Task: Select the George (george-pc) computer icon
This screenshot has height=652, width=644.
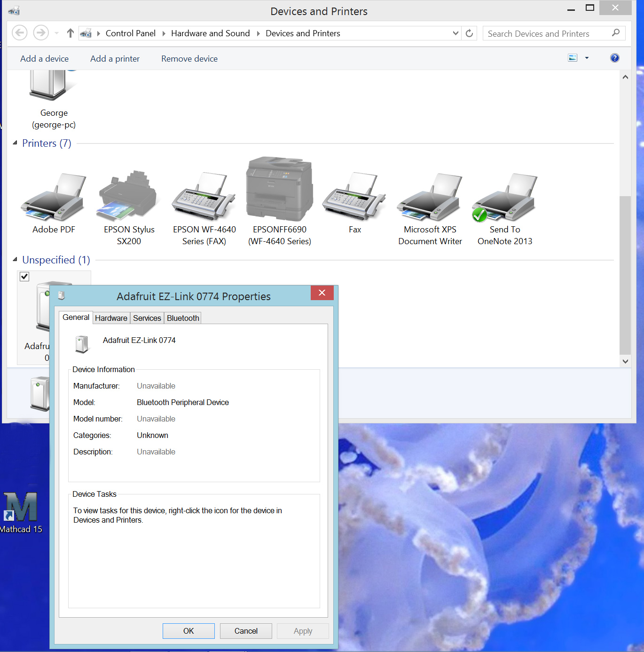Action: click(53, 86)
